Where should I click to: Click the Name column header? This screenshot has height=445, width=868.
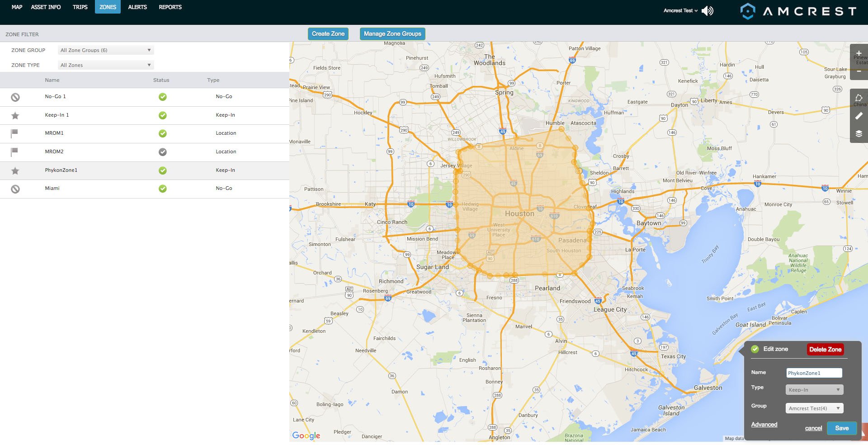coord(52,80)
